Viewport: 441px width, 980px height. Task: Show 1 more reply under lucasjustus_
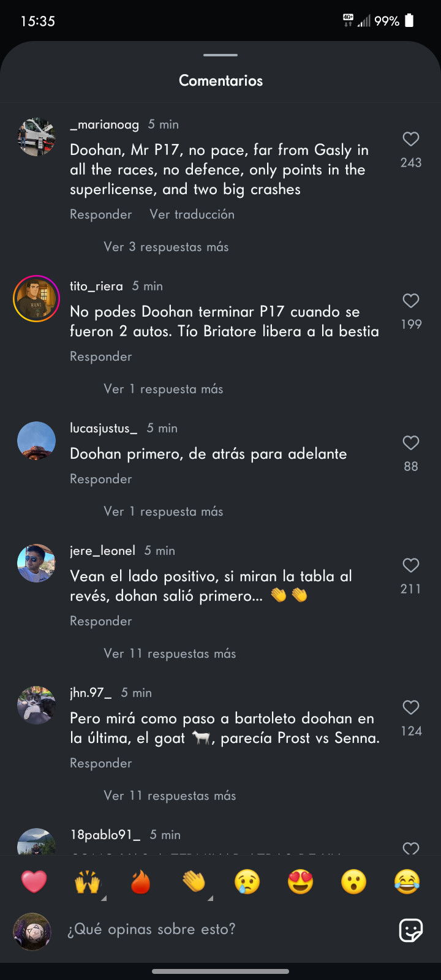pos(164,511)
